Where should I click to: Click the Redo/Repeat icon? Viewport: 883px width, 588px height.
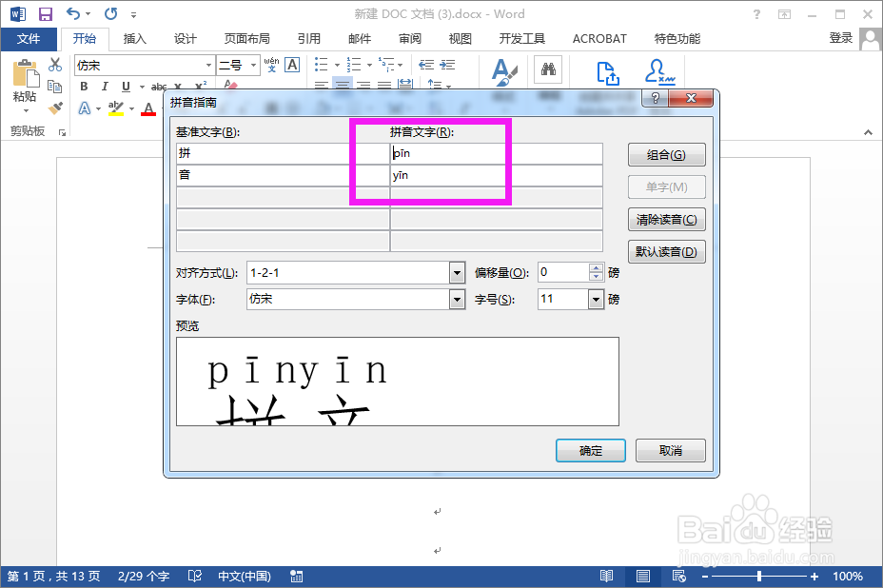pyautogui.click(x=111, y=13)
